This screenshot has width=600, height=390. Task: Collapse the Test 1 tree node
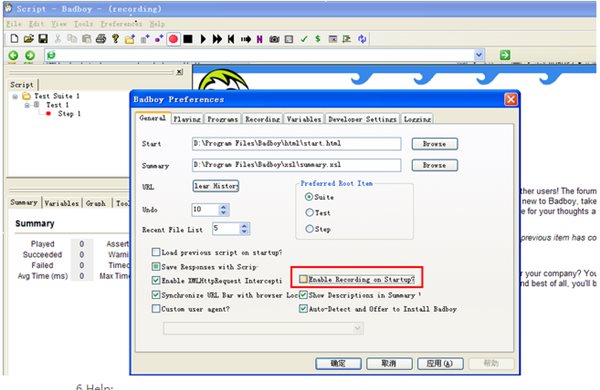[x=27, y=105]
